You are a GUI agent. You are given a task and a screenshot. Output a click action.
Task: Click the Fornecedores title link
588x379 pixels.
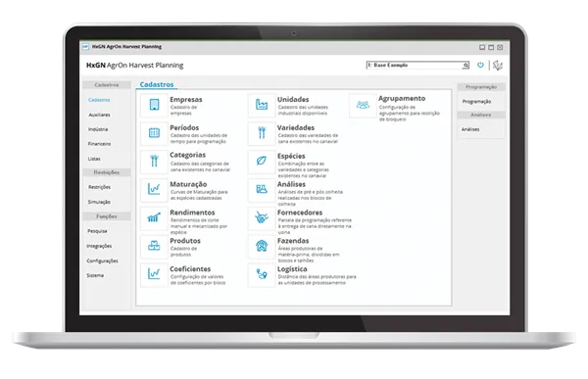click(x=300, y=213)
